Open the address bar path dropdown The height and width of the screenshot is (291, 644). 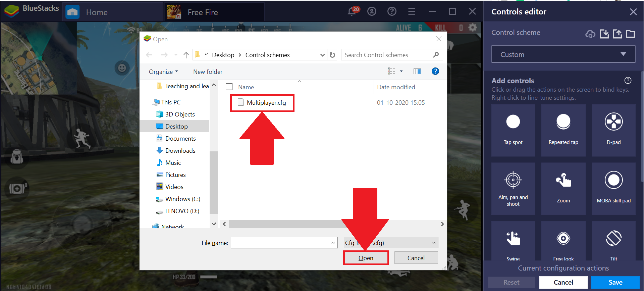point(322,55)
